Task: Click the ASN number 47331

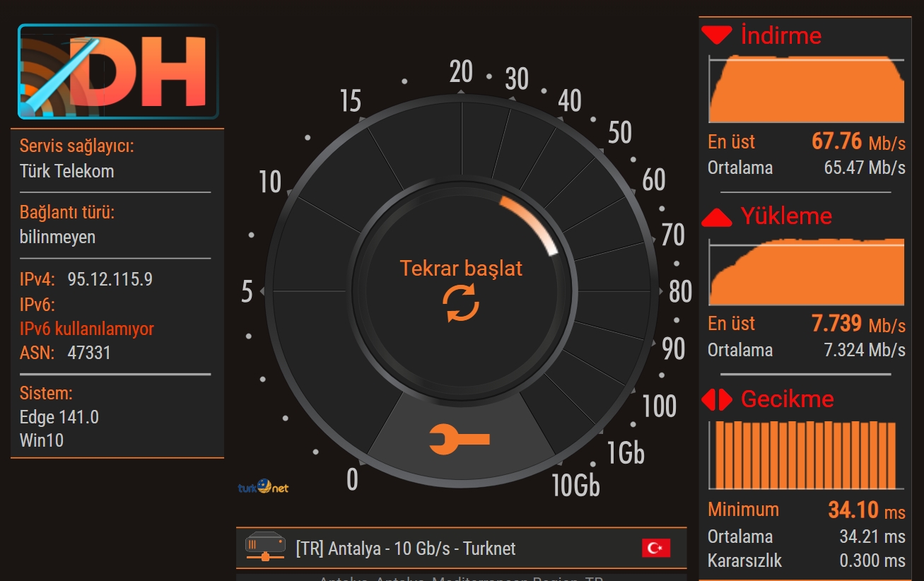Action: [89, 353]
